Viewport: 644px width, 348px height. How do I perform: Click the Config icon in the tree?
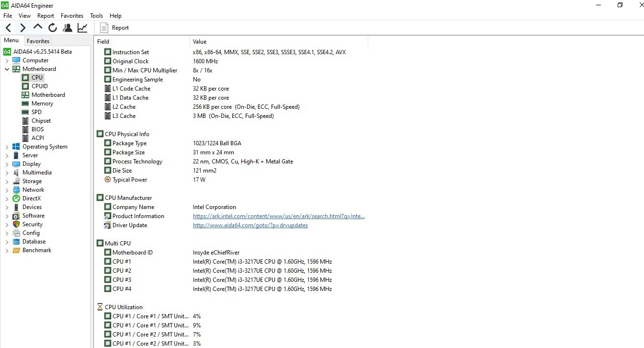tap(16, 233)
